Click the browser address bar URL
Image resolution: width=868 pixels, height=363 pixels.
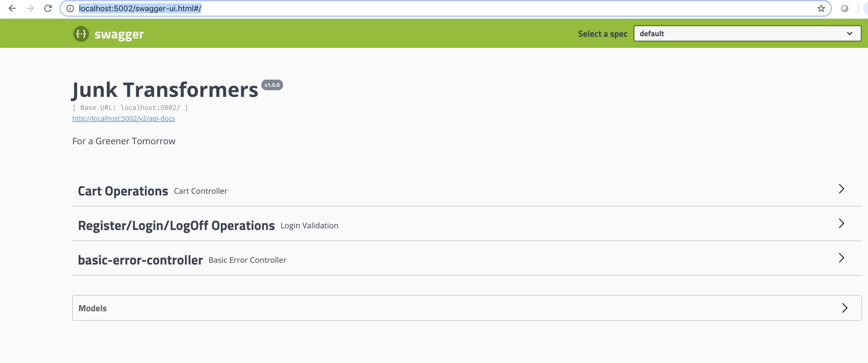(x=140, y=8)
